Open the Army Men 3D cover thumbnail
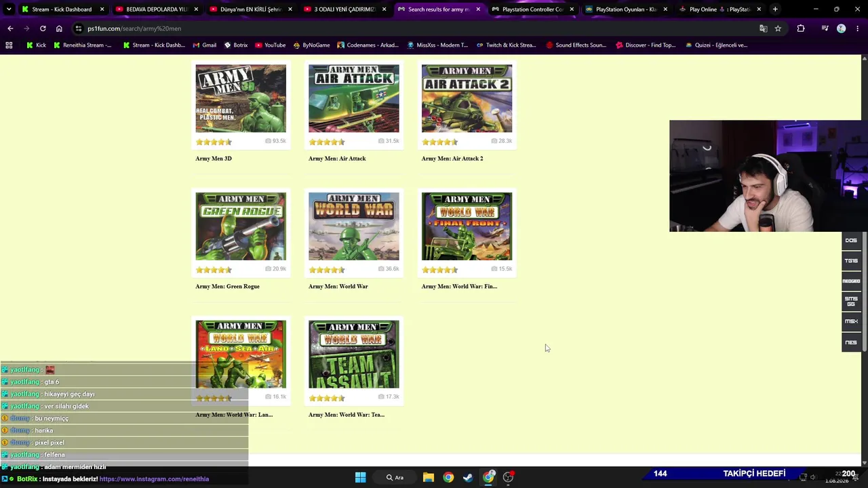 (241, 98)
